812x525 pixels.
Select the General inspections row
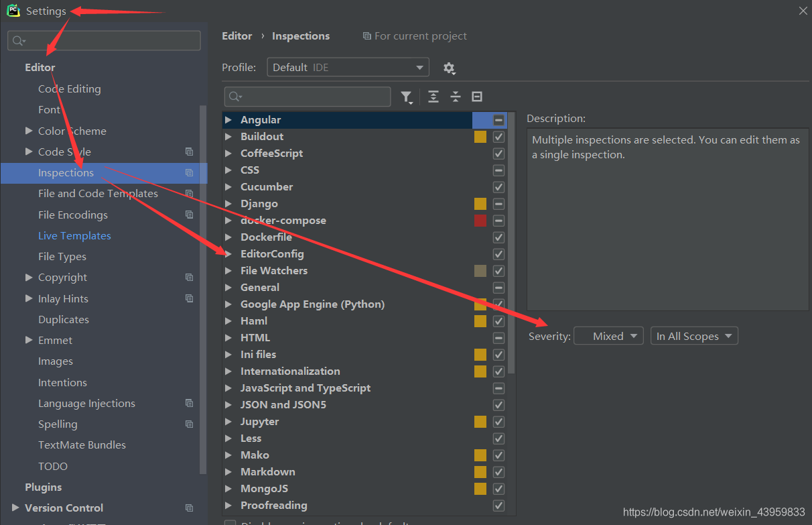point(364,288)
